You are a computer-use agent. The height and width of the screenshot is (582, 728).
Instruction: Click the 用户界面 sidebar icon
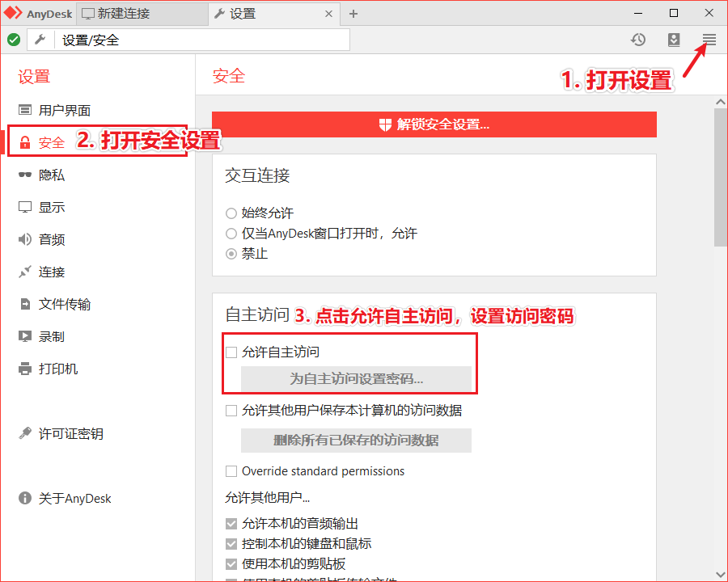24,110
